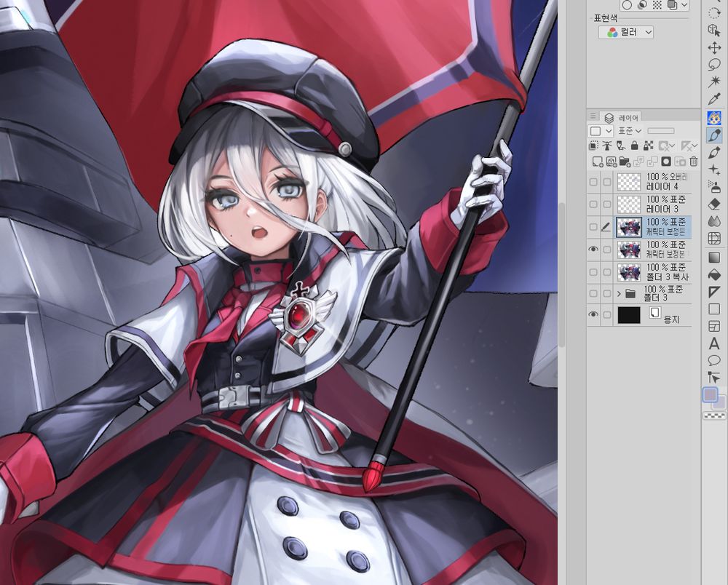This screenshot has height=585, width=728.
Task: Hide the visible 캐릭터 보정본 layer
Action: click(593, 250)
